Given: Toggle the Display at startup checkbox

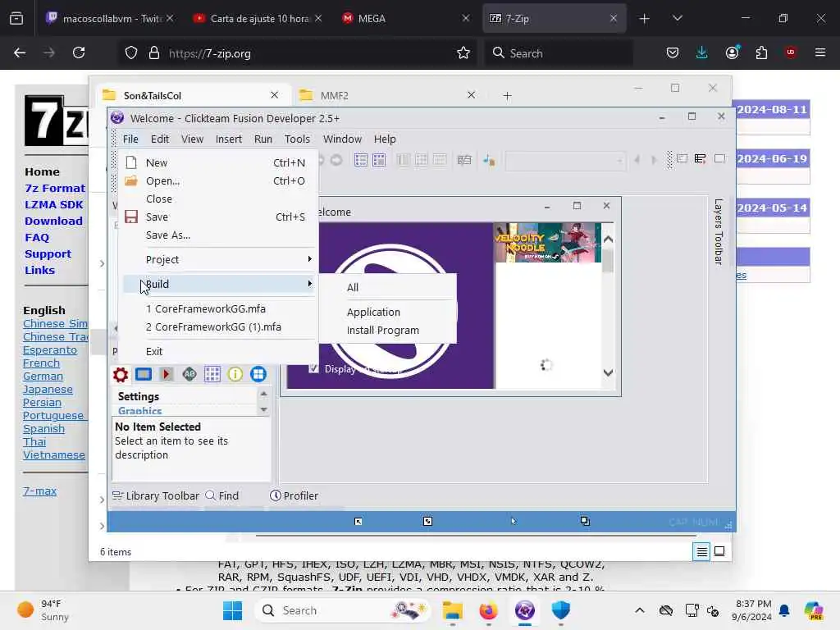Looking at the screenshot, I should (x=314, y=368).
